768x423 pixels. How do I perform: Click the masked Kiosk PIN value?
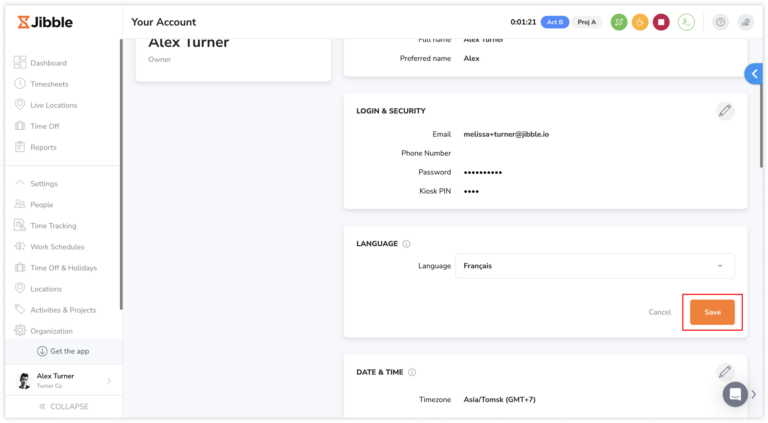tap(471, 191)
